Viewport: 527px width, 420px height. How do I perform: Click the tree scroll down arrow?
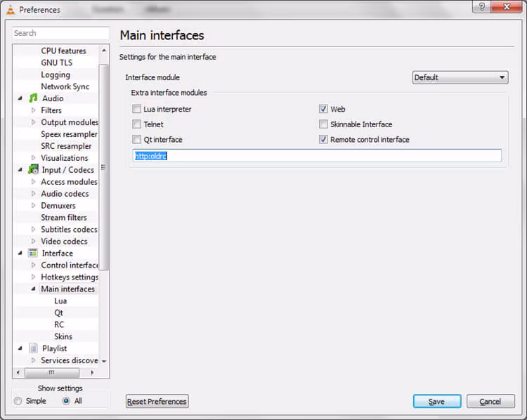[104, 361]
